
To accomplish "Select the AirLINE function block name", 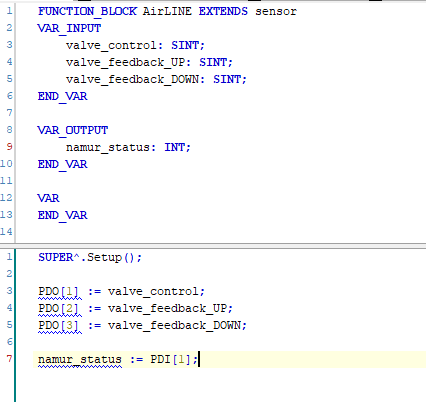I will [167, 11].
